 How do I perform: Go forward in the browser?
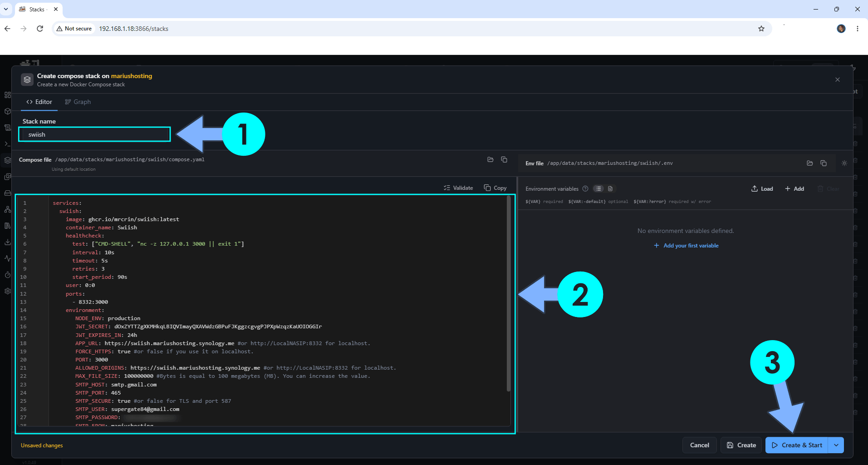[x=24, y=29]
